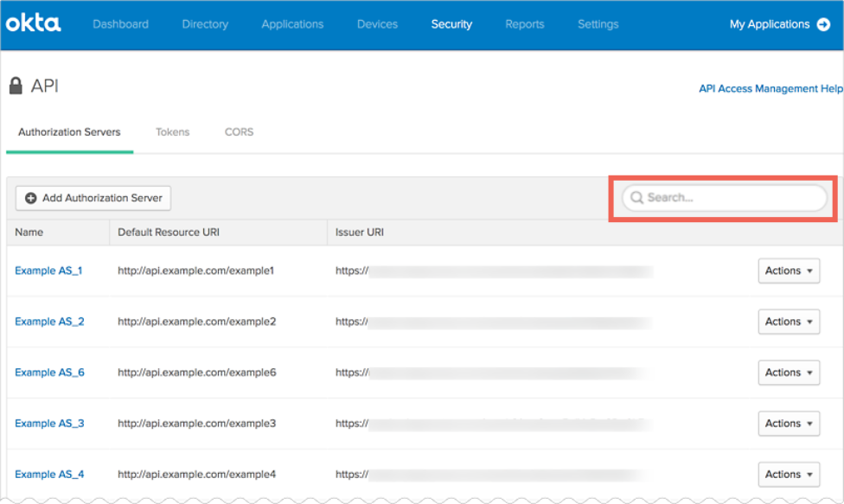844x504 pixels.
Task: Click the Default Resource URI column header
Action: point(169,233)
